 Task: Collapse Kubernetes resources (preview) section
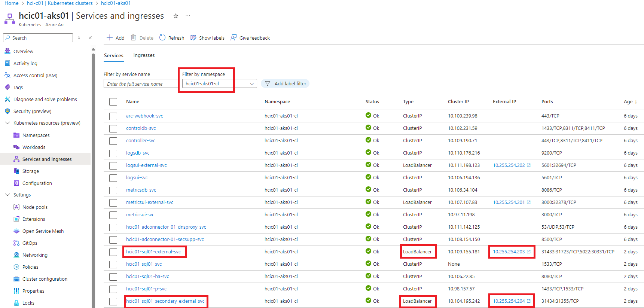[x=7, y=123]
